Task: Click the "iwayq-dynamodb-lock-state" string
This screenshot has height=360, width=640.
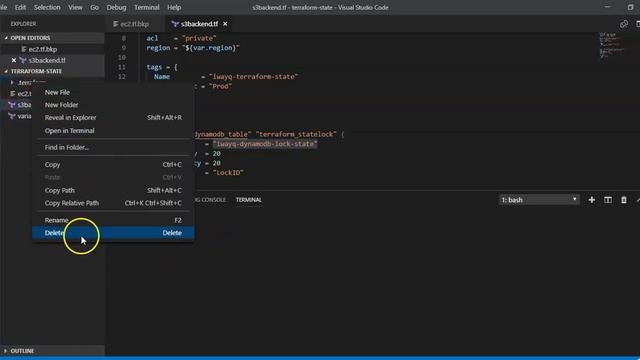Action: point(265,144)
